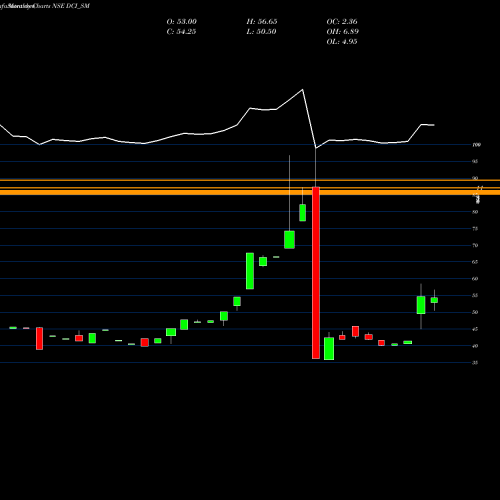The width and height of the screenshot is (500, 500).
Task: Click the high value H: 56.65
Action: pyautogui.click(x=262, y=22)
